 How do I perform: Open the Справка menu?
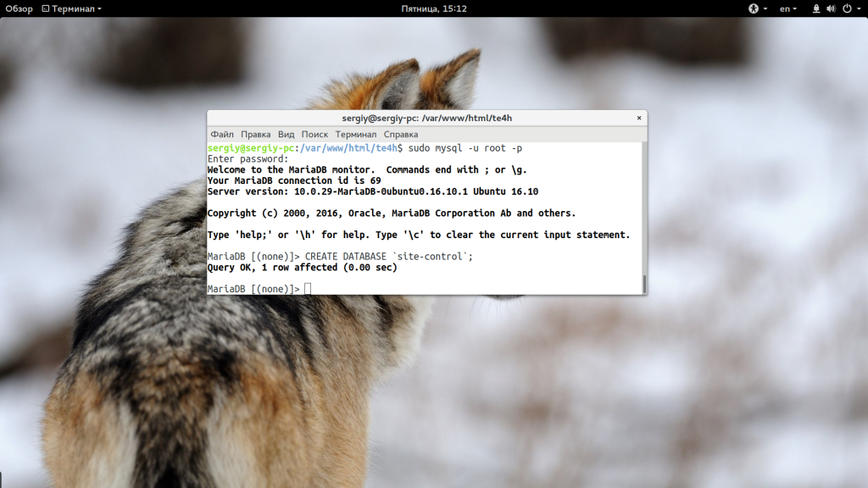pyautogui.click(x=400, y=134)
